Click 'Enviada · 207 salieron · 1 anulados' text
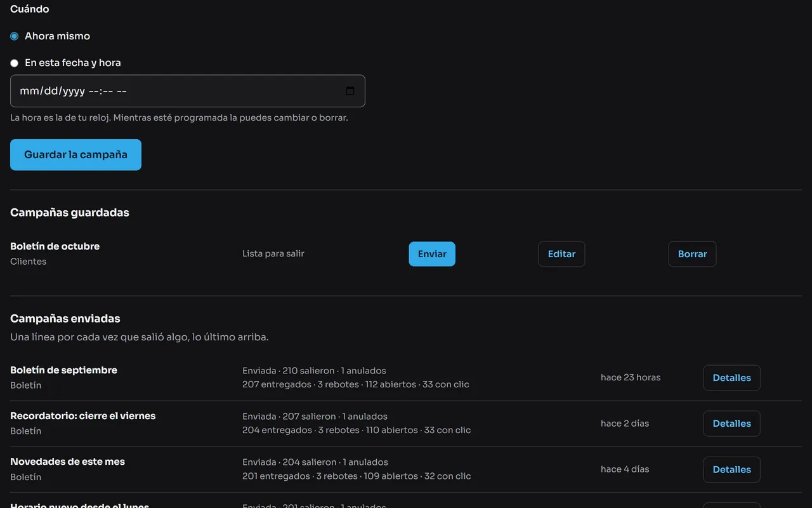The image size is (812, 508). click(315, 417)
